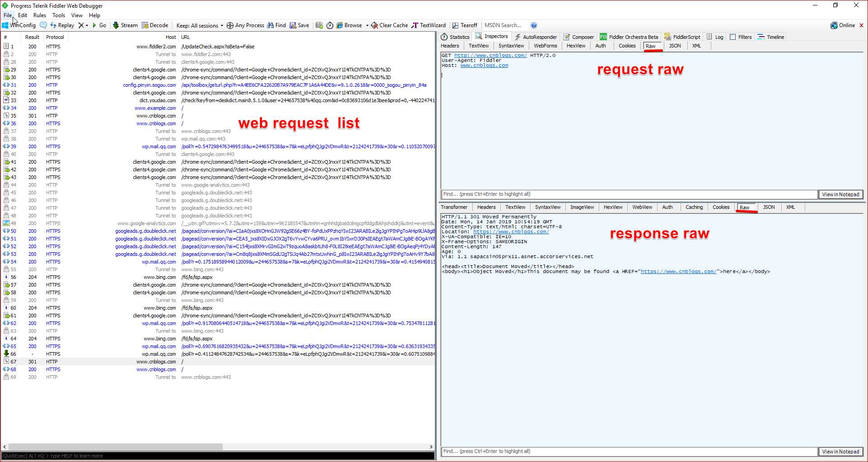Click the screenshot camera icon
Viewport: 868px width, 462px height.
319,25
